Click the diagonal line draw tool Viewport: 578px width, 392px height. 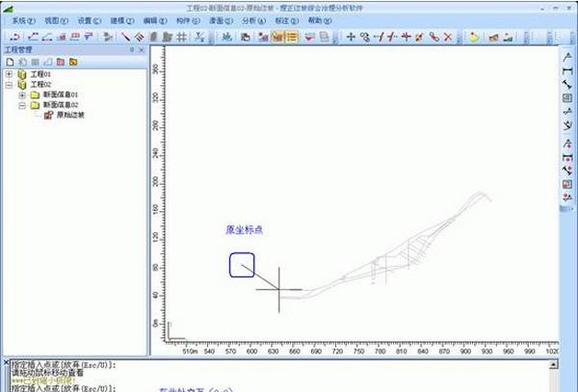pyautogui.click(x=125, y=37)
